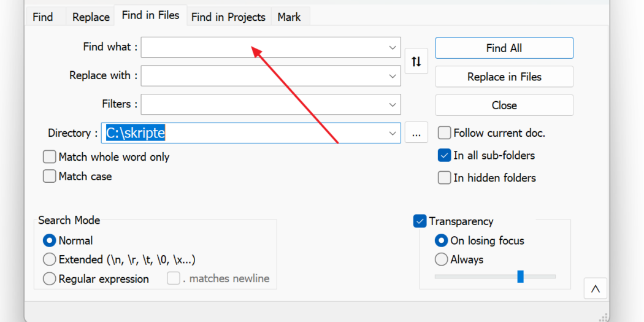644x322 pixels.
Task: Select Extended search mode
Action: pyautogui.click(x=49, y=259)
